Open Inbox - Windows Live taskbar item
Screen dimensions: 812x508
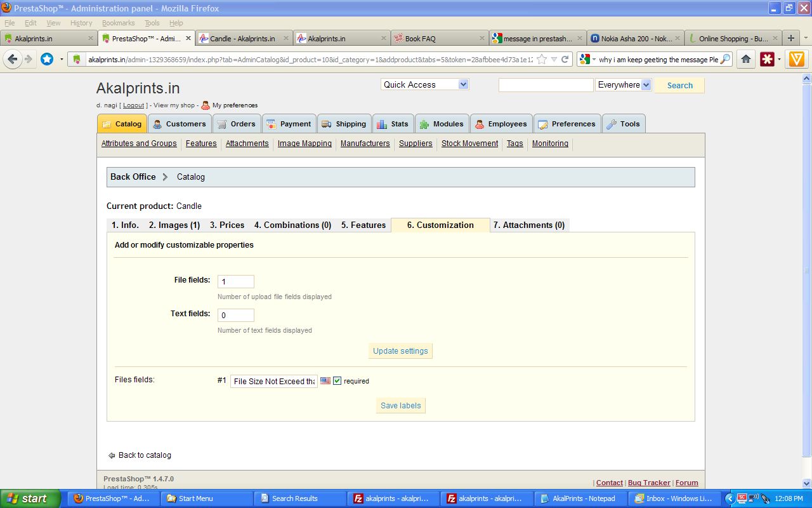tap(674, 498)
